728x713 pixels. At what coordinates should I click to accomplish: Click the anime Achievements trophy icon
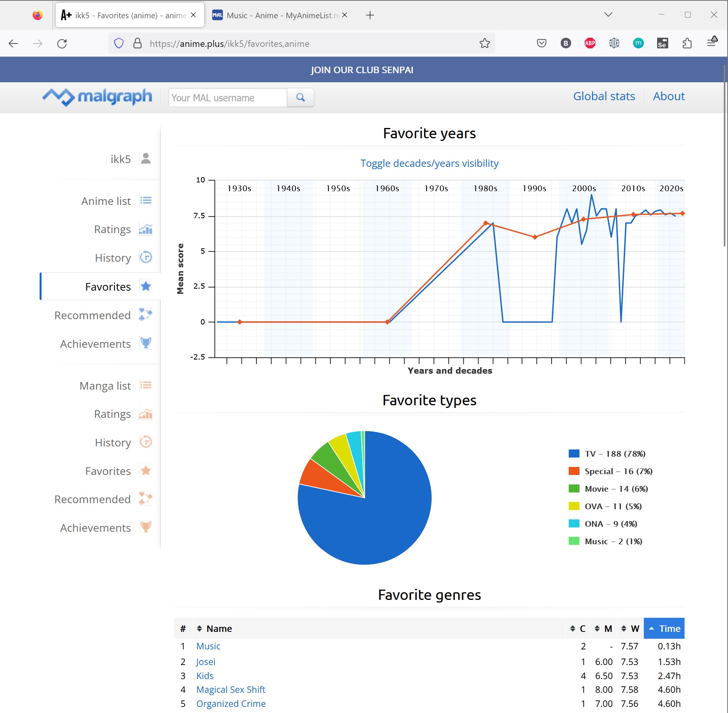(x=146, y=343)
